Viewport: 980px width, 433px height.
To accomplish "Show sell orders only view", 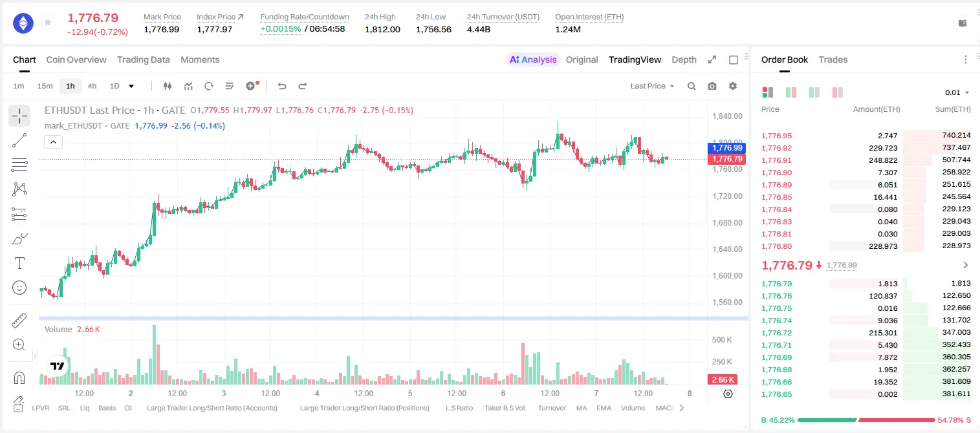I will 838,92.
